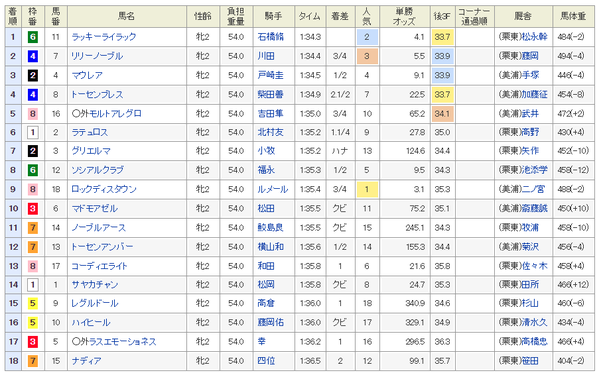
Task: Select trainer 武井
Action: click(530, 113)
